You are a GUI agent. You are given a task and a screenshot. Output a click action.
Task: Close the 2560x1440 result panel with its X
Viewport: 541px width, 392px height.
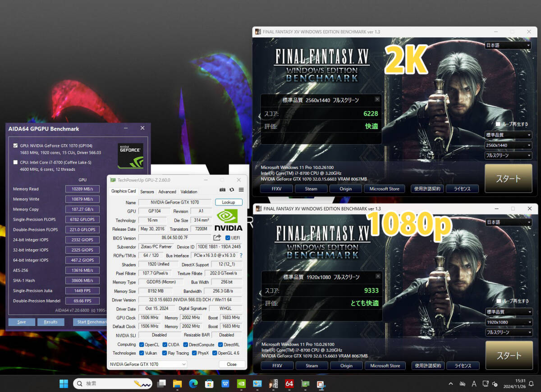click(x=377, y=99)
